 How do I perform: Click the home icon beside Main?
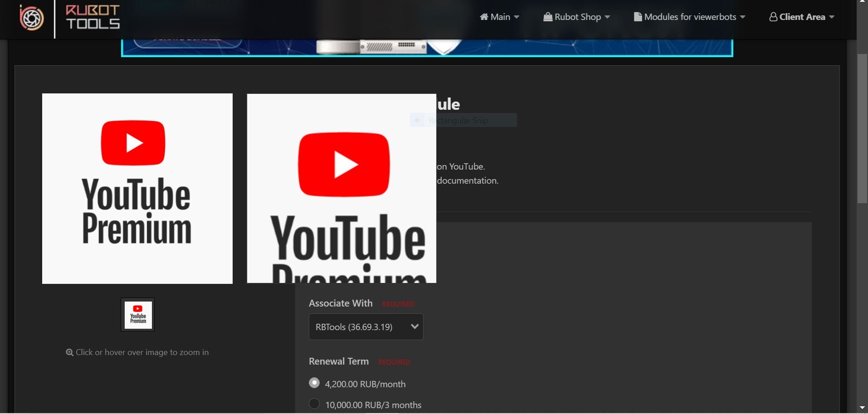pyautogui.click(x=484, y=17)
